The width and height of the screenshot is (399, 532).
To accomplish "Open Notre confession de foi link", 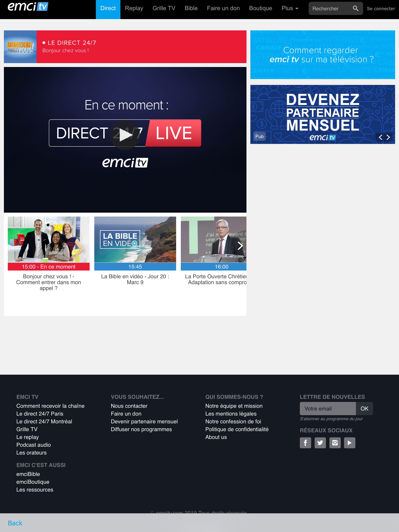I will (x=233, y=421).
